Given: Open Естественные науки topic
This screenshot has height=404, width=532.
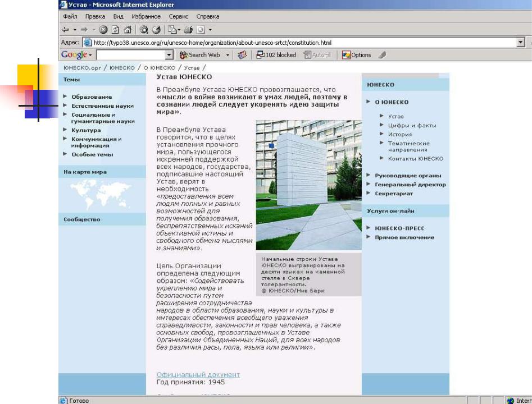Looking at the screenshot, I should (102, 105).
